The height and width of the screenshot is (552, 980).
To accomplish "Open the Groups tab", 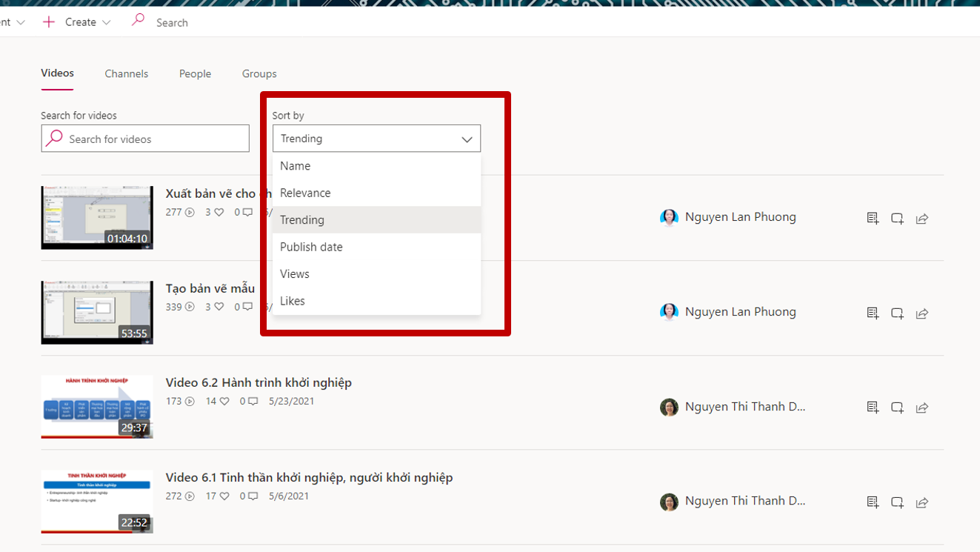I will [259, 73].
